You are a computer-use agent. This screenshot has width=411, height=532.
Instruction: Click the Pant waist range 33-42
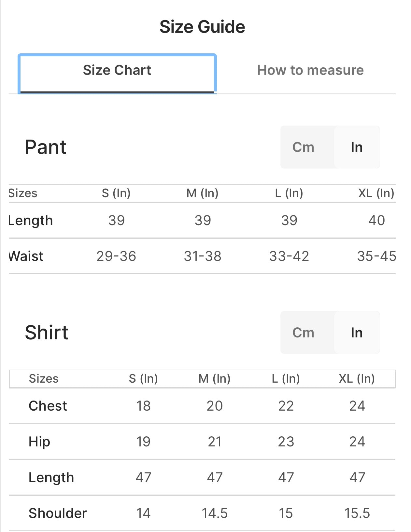[x=289, y=256]
